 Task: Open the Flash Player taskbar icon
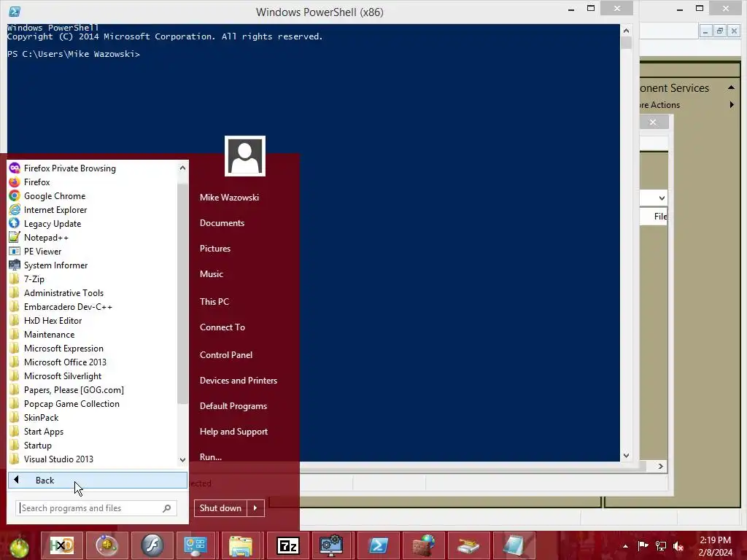tap(152, 545)
